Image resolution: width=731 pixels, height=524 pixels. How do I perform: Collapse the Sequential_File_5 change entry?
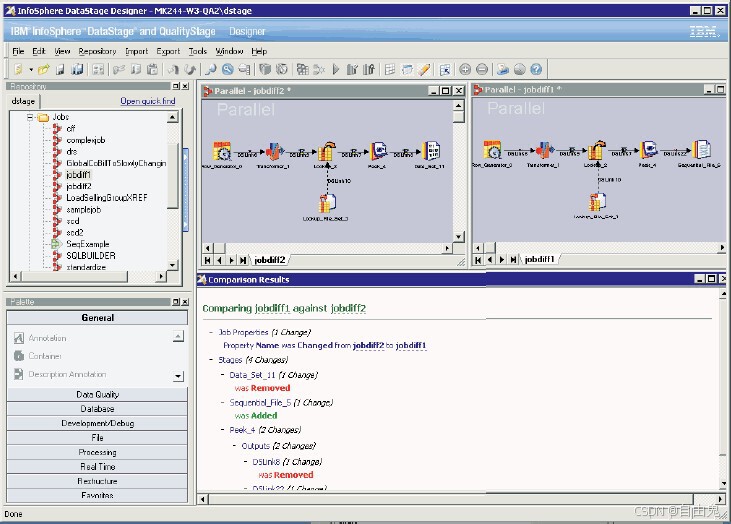point(222,402)
